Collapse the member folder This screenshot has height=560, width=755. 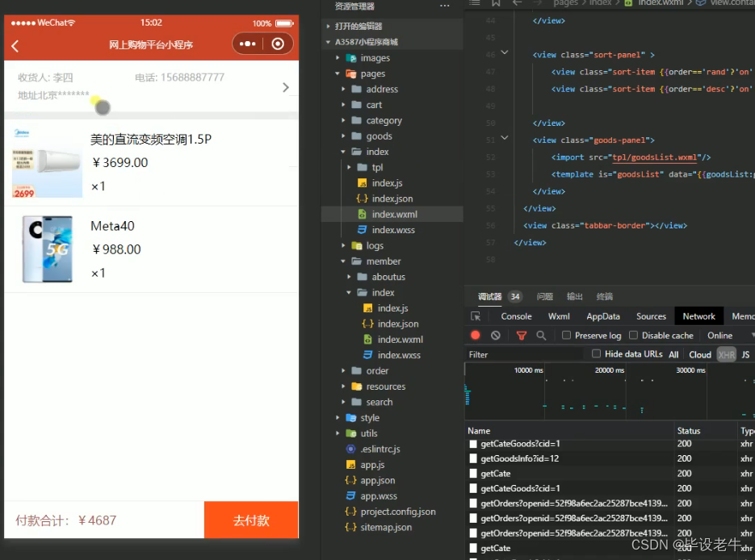click(x=343, y=261)
